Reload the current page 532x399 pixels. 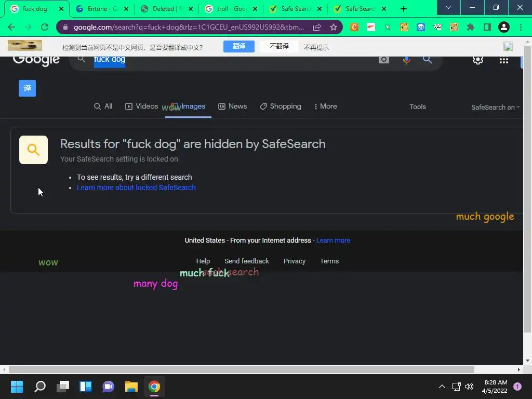45,27
